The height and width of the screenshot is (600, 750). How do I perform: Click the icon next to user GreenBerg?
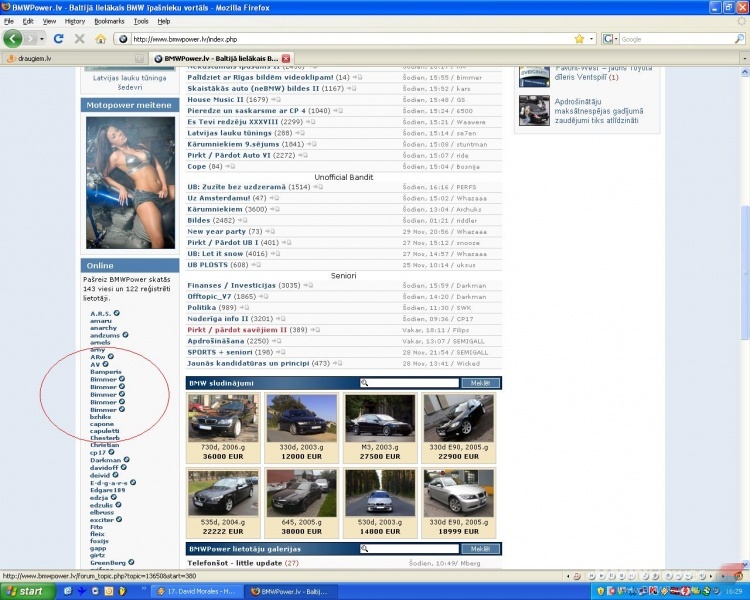(x=131, y=562)
